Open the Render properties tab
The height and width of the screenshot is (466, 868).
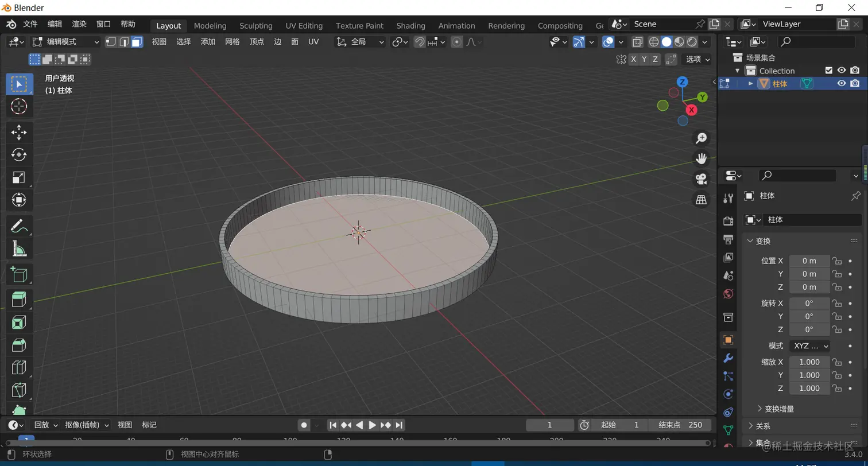coord(728,221)
